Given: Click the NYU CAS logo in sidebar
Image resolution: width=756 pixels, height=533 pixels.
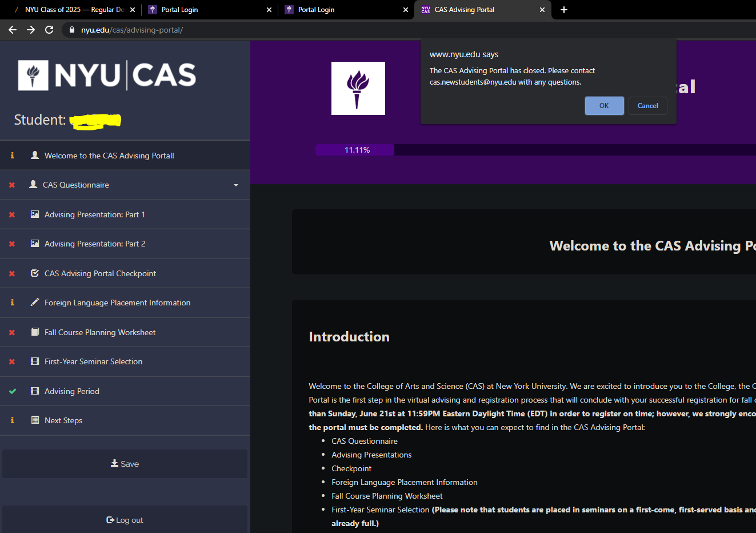Looking at the screenshot, I should (x=107, y=75).
